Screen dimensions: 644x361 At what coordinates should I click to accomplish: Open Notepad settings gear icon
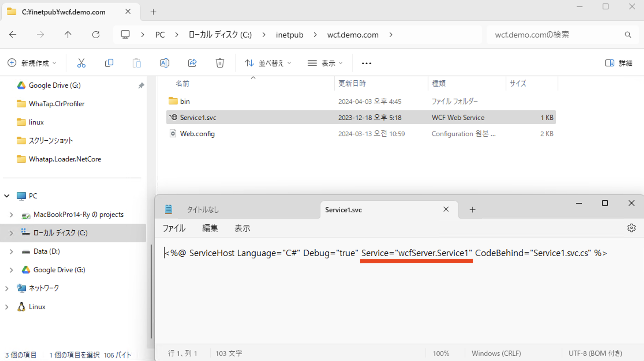631,228
